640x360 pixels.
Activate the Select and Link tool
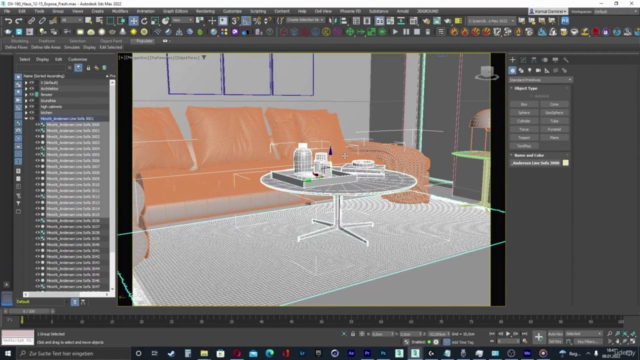tap(31, 20)
